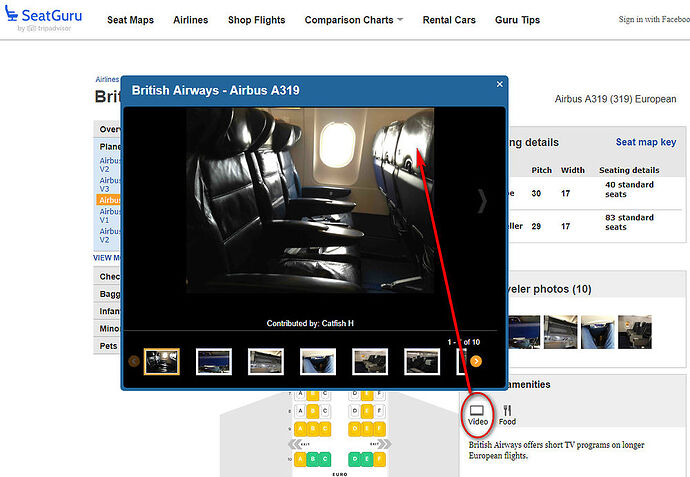Screen dimensions: 690x477
Task: Show next photo with large chevron
Action: click(x=482, y=201)
